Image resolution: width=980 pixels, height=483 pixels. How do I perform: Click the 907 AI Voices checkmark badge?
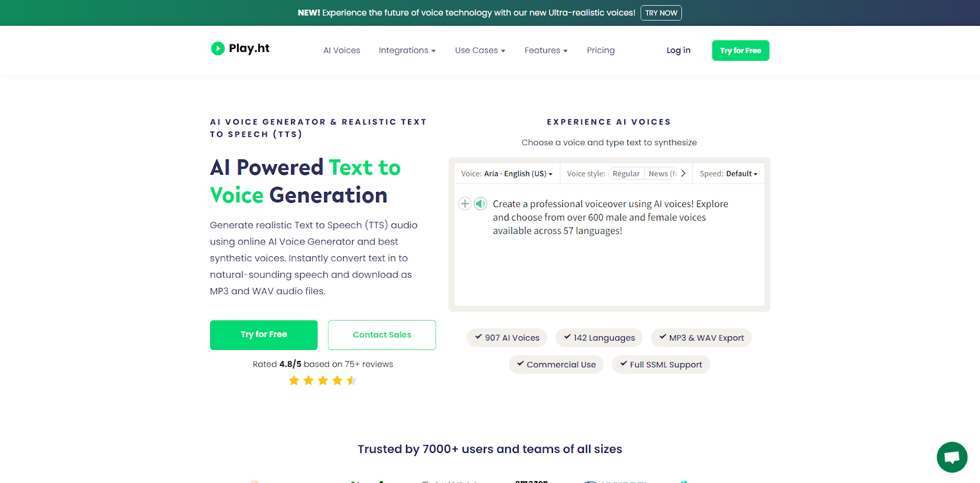[x=507, y=338]
